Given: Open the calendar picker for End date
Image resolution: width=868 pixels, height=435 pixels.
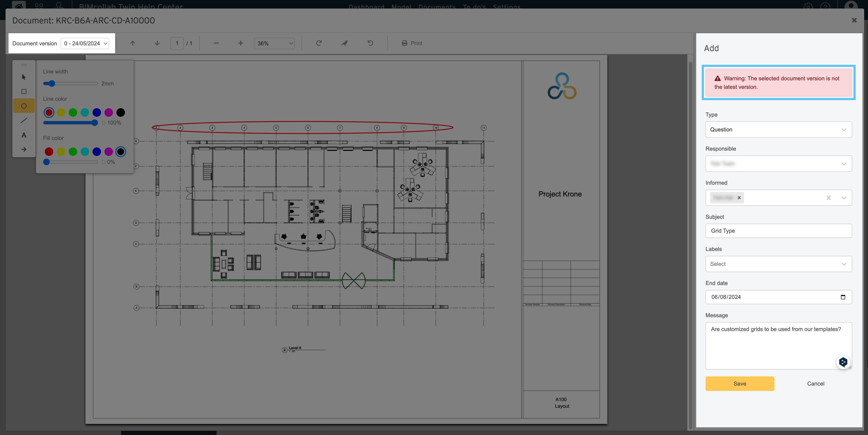Looking at the screenshot, I should [843, 297].
